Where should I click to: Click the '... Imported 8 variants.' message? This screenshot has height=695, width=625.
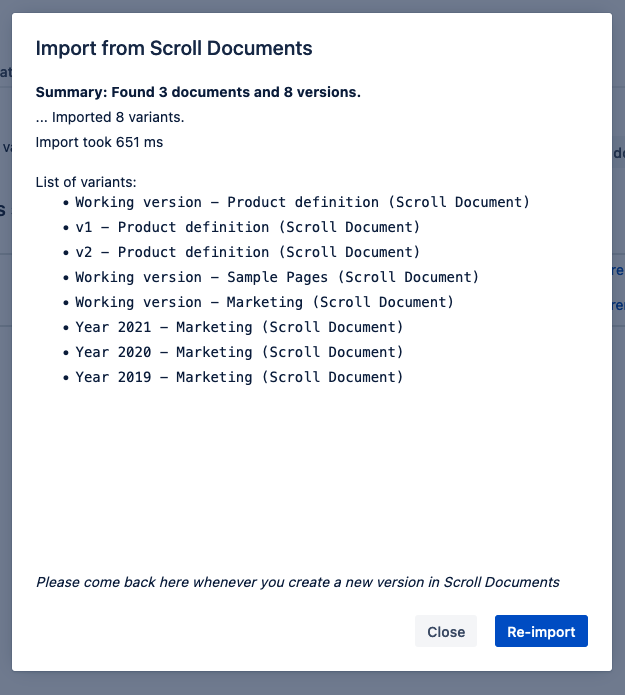coord(110,117)
